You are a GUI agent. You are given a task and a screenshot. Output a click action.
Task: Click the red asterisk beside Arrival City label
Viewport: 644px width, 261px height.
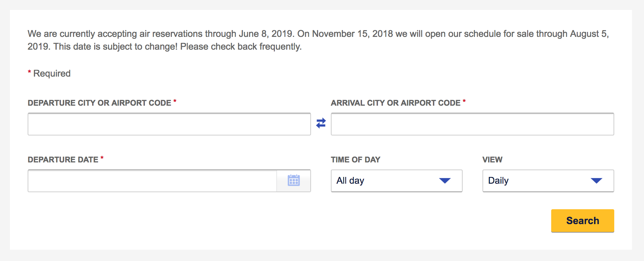[464, 101]
